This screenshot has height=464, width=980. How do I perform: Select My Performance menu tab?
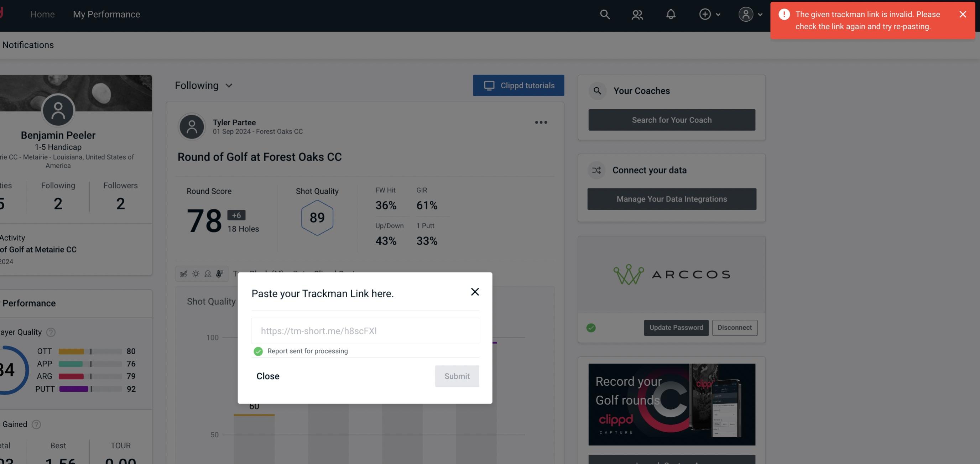106,13
